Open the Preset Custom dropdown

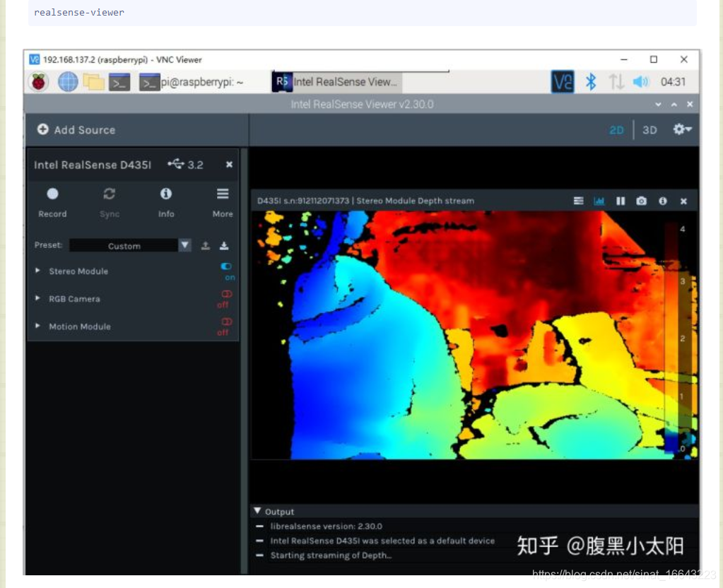point(131,245)
